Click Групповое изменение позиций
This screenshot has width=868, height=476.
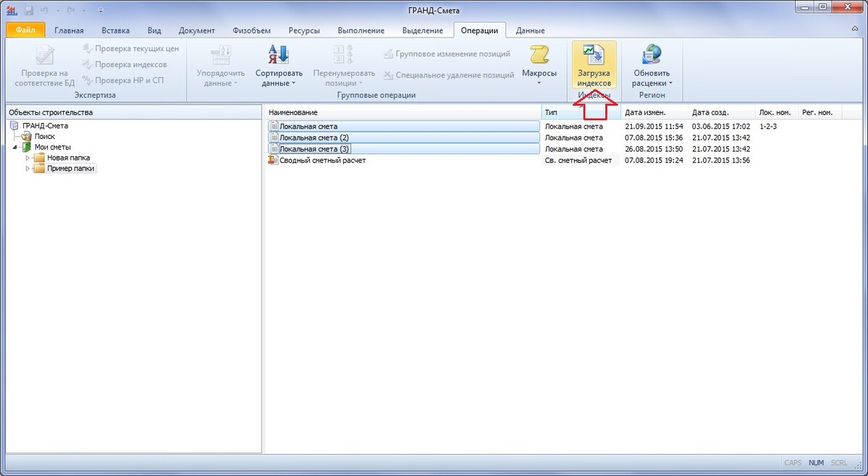pyautogui.click(x=447, y=54)
